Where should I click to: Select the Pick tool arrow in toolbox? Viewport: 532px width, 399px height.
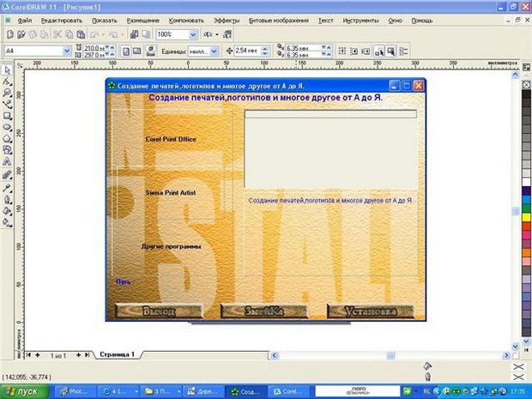tap(7, 71)
